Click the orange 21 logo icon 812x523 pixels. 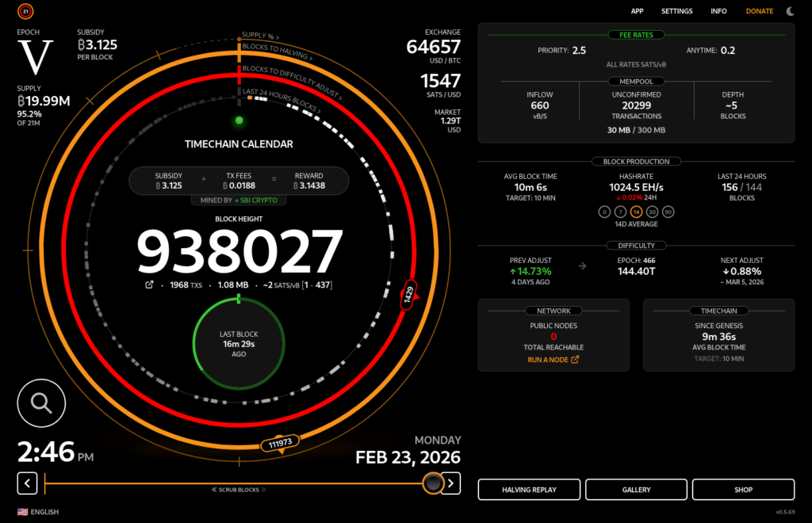click(x=25, y=11)
